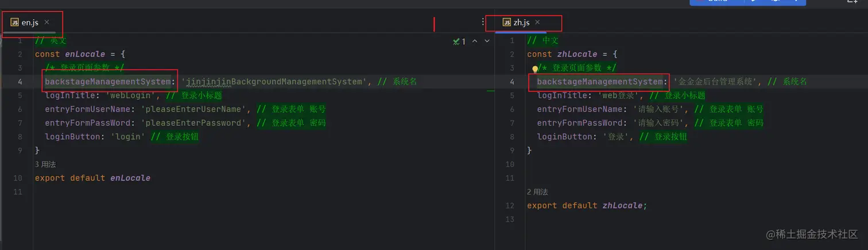
Task: Click the JS file icon on zh.js tab
Action: click(x=506, y=22)
